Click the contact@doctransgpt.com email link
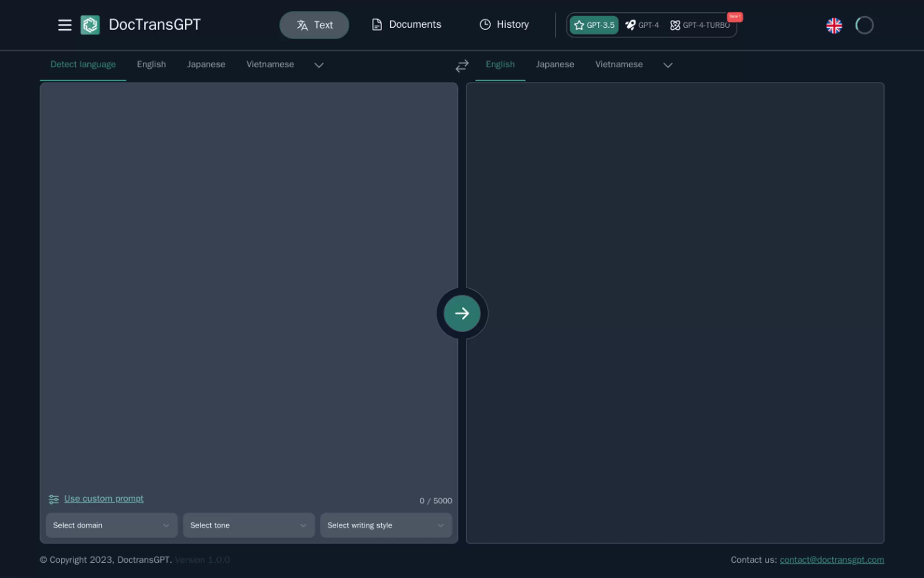 coord(832,560)
